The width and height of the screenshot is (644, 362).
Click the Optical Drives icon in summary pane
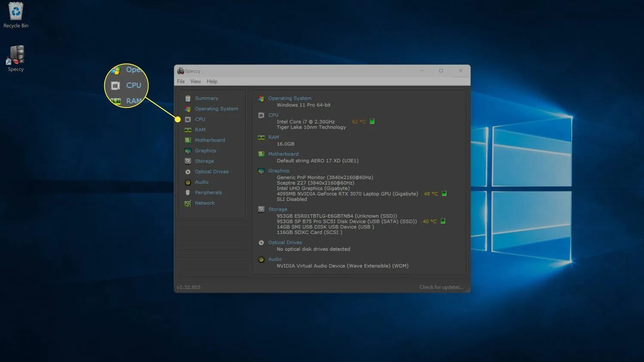coord(261,243)
